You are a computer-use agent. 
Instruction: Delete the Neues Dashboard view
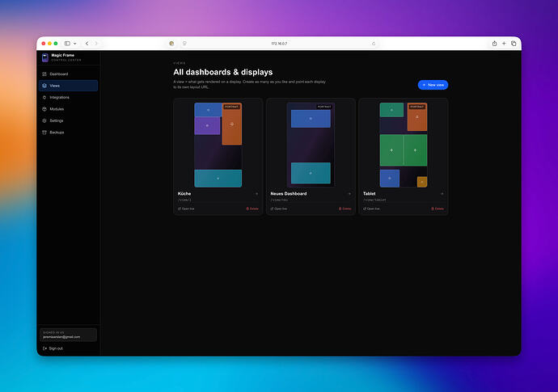[345, 209]
